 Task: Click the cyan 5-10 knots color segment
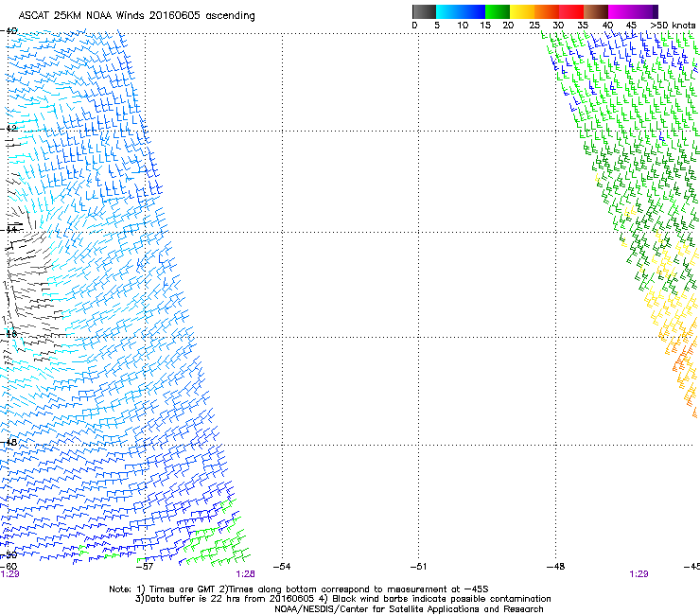(448, 11)
